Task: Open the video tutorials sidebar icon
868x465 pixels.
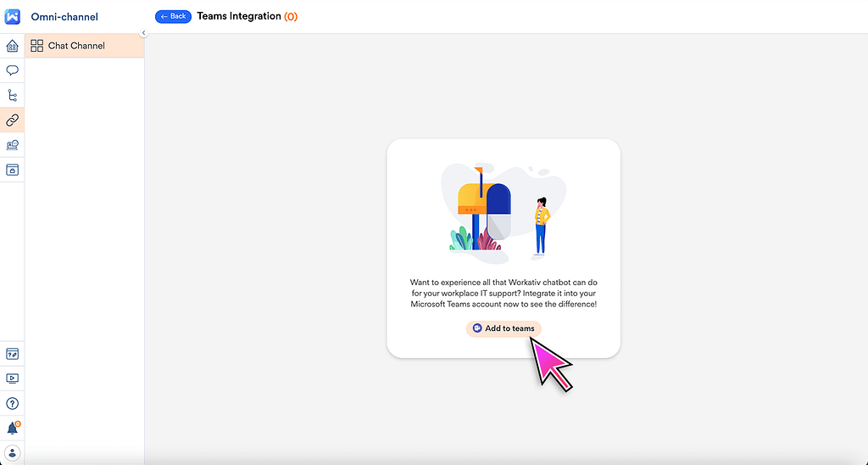Action: pyautogui.click(x=12, y=378)
